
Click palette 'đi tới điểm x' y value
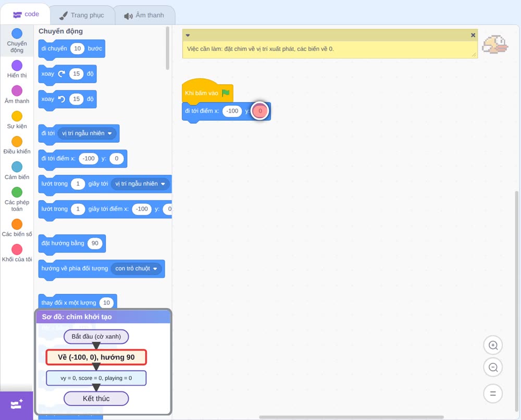(x=116, y=158)
